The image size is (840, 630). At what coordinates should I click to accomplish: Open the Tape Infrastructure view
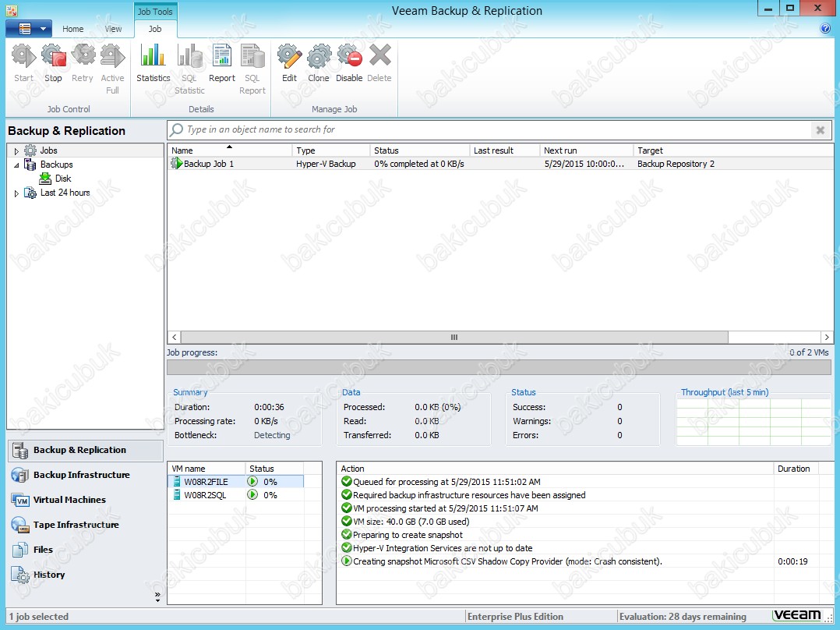point(86,525)
